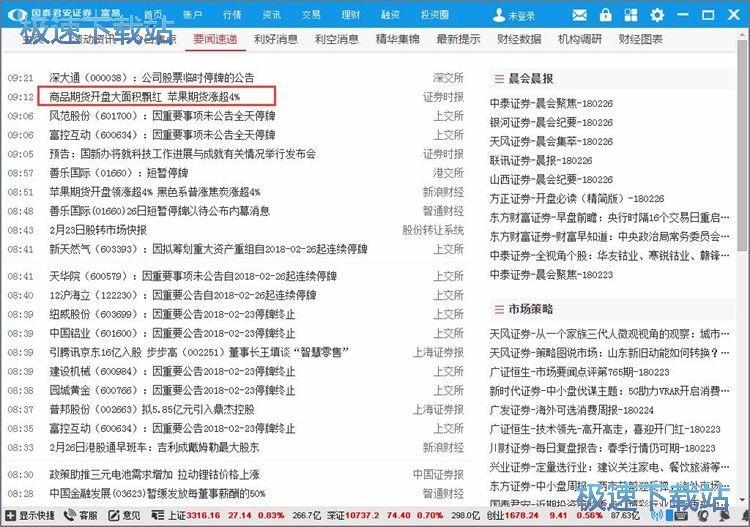Switch to the 最新提示 tab
750x527 pixels.
pos(458,39)
